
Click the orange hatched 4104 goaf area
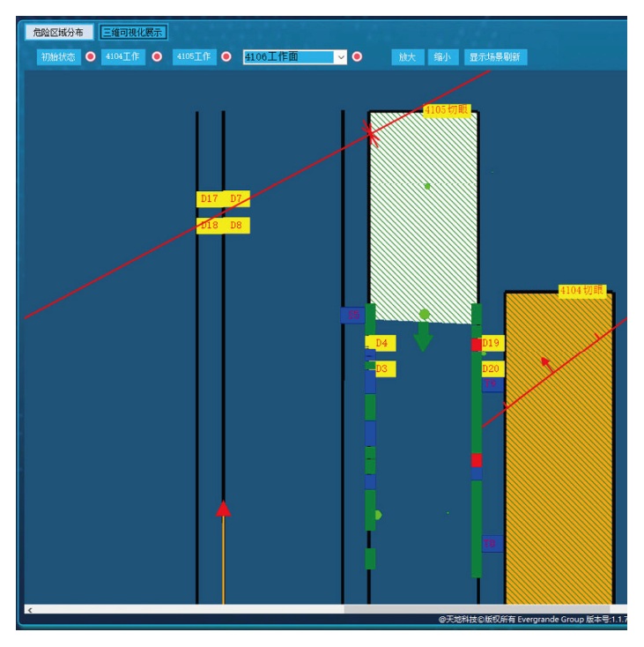(559, 458)
